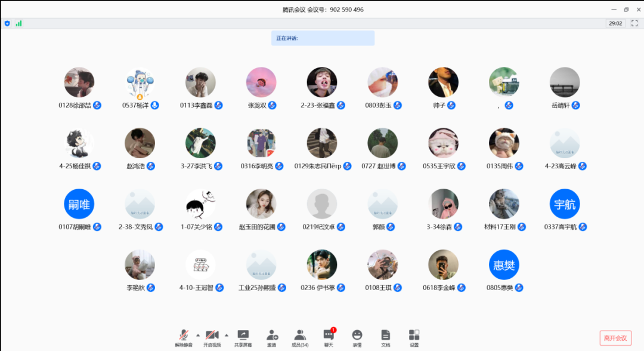This screenshot has width=644, height=351.
Task: Click the blue shield security icon
Action: pyautogui.click(x=7, y=23)
